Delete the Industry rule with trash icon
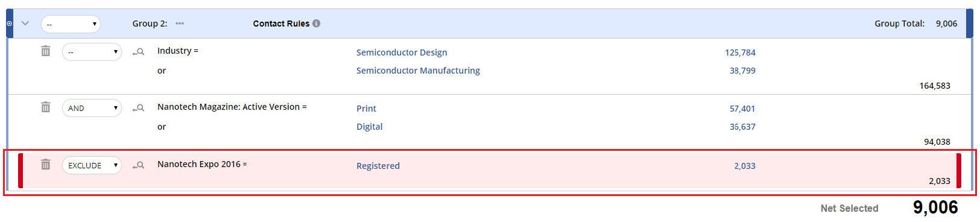The height and width of the screenshot is (222, 980). tap(45, 51)
